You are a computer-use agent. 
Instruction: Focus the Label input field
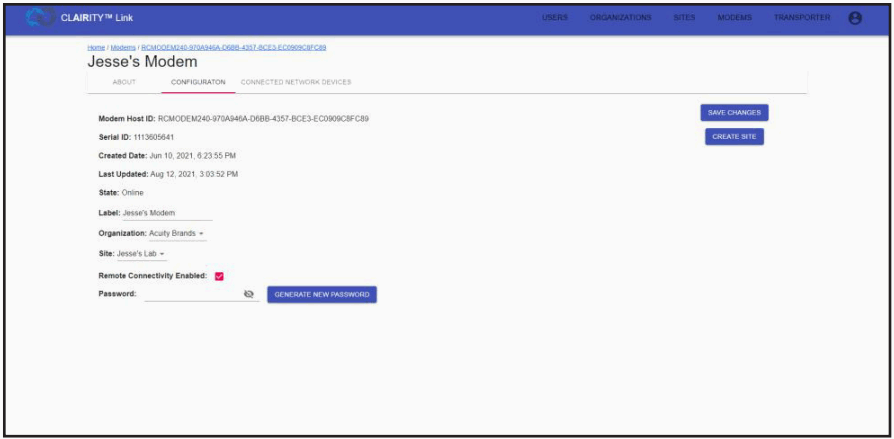pos(167,213)
